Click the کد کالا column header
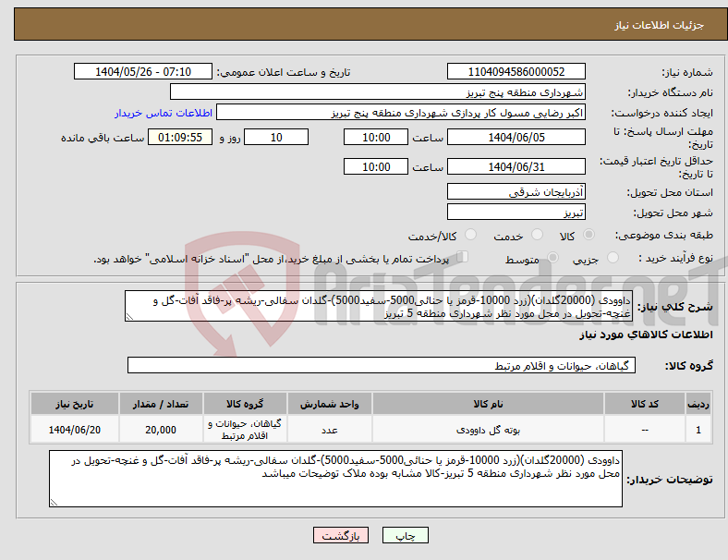Screen dimensions: 728x560 [645, 404]
